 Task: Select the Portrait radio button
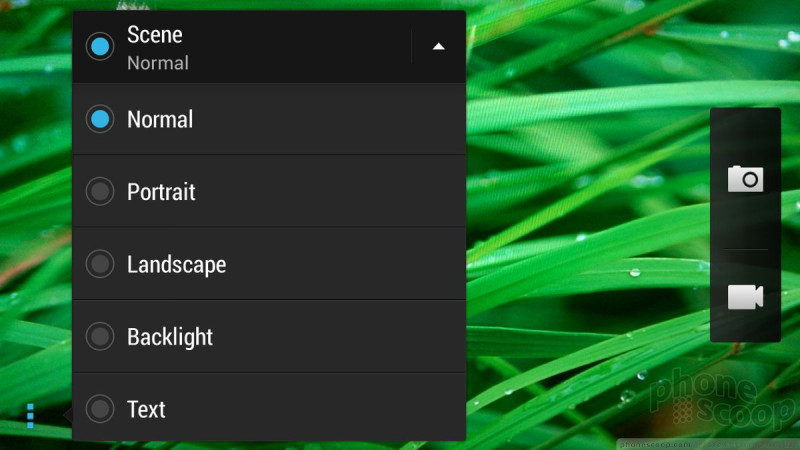pos(100,192)
